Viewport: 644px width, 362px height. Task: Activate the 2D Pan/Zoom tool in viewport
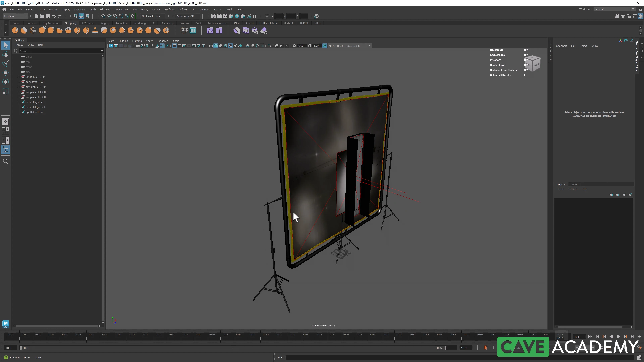coord(163,46)
